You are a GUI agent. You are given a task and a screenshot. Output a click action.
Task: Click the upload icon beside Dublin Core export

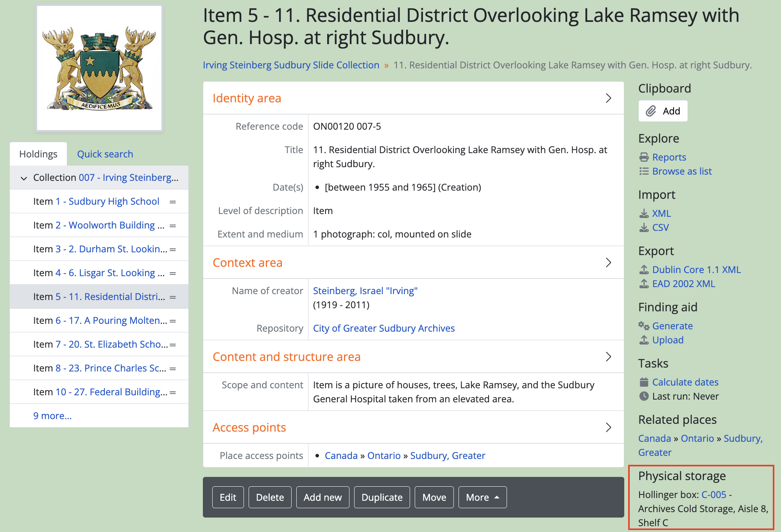pyautogui.click(x=644, y=270)
